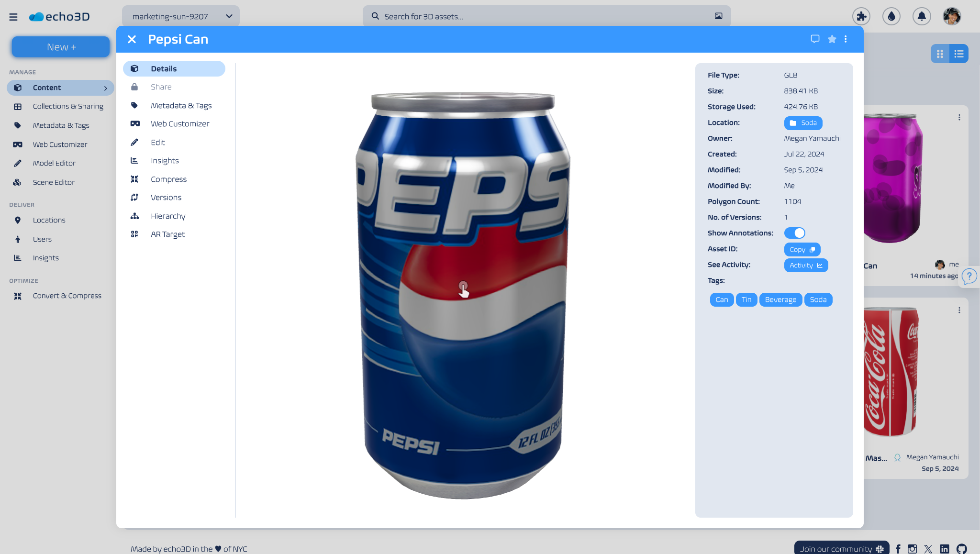Open the panel's three-dot options menu

[846, 39]
